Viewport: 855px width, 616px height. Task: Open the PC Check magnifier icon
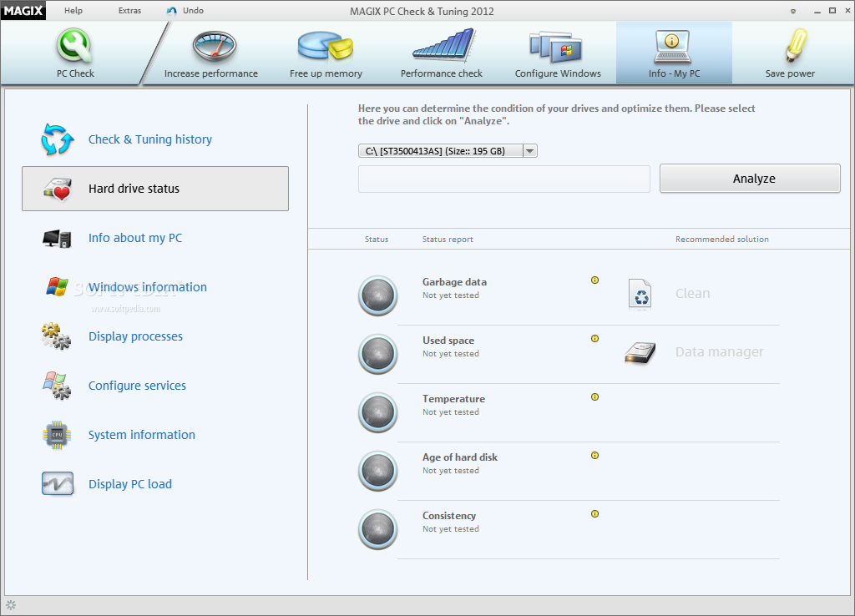click(x=74, y=47)
